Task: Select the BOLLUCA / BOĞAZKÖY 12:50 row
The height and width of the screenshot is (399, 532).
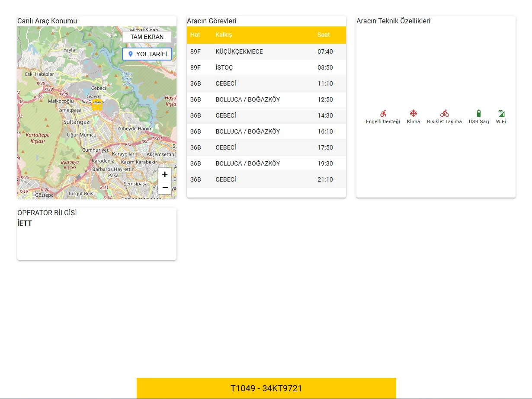Action: pos(266,100)
